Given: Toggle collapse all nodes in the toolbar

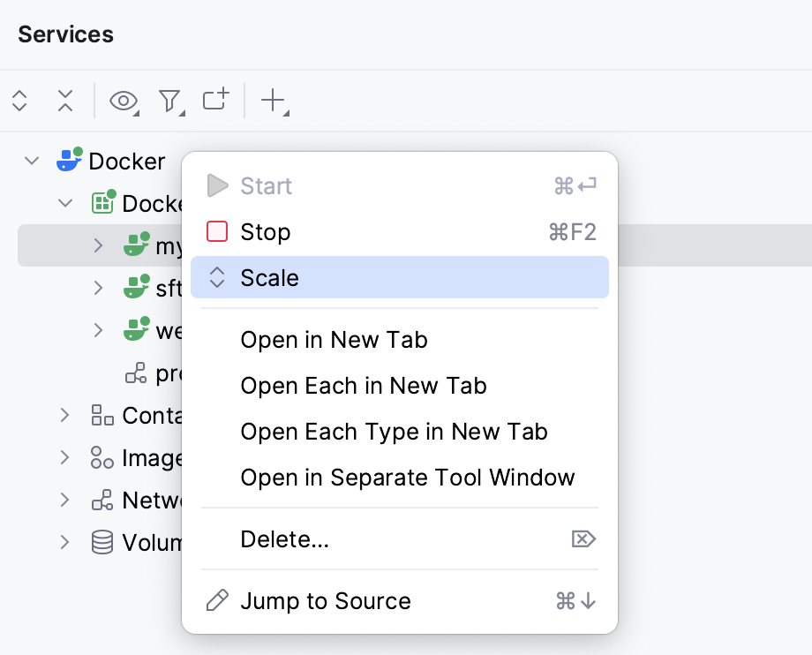Looking at the screenshot, I should pos(64,101).
